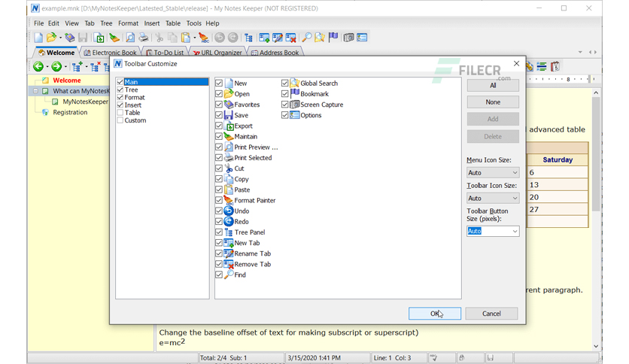This screenshot has height=364, width=629.
Task: Collapse the What can MyNotesKeeper tree node
Action: coord(35,91)
